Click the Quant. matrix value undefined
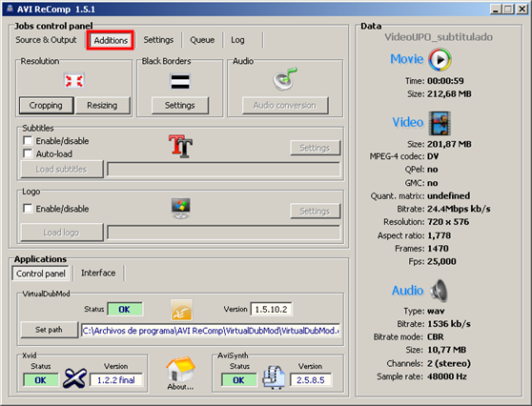The width and height of the screenshot is (532, 406). pos(448,195)
